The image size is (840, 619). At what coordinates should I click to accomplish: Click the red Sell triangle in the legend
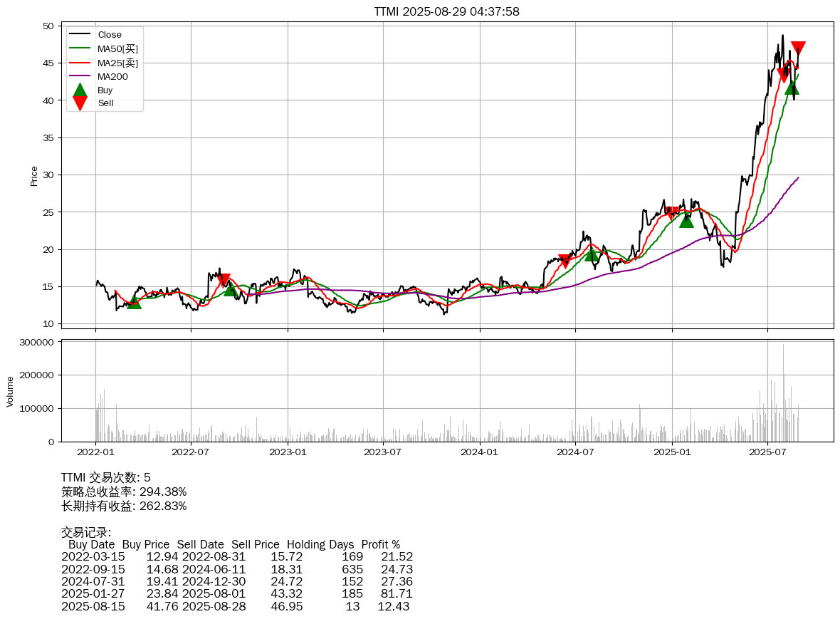[80, 103]
